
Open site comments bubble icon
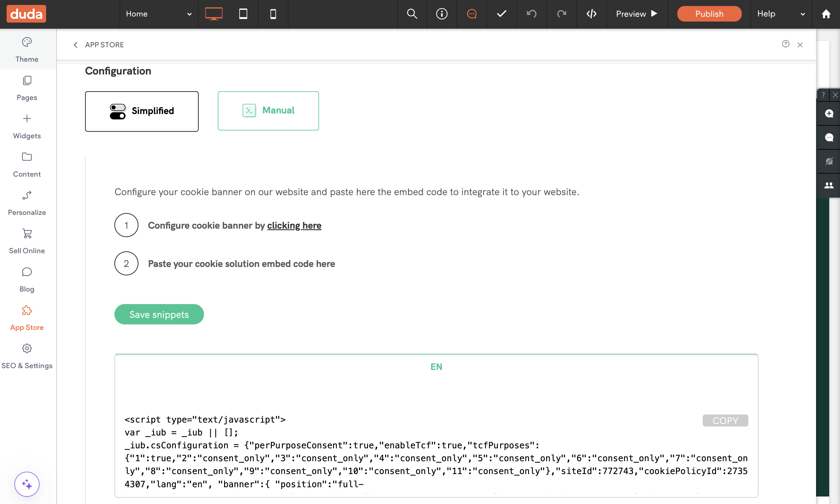[x=472, y=14]
